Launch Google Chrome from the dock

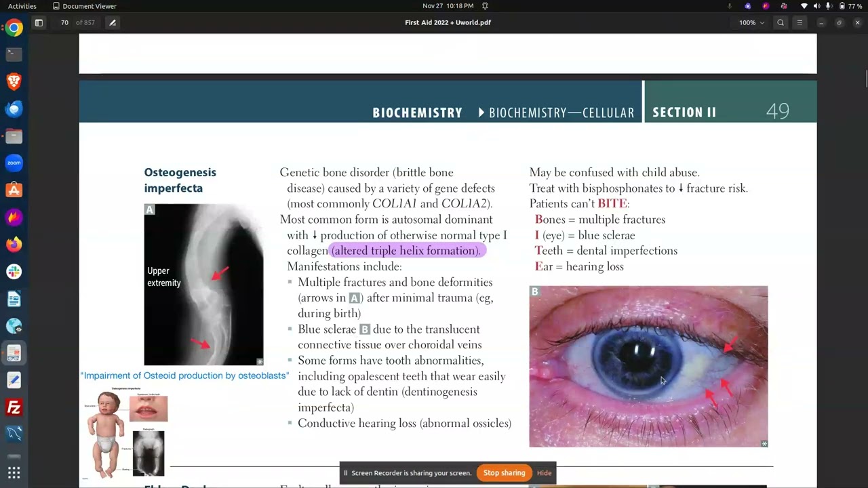[x=14, y=28]
